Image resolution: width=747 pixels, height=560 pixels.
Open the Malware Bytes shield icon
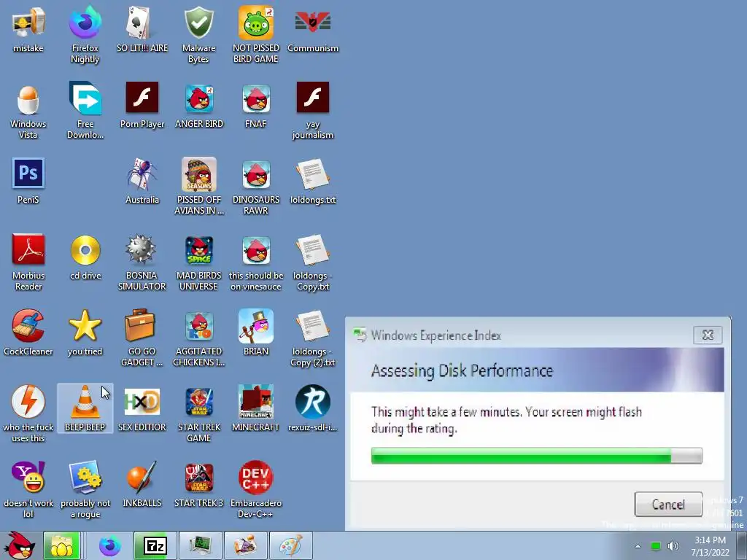pyautogui.click(x=198, y=34)
